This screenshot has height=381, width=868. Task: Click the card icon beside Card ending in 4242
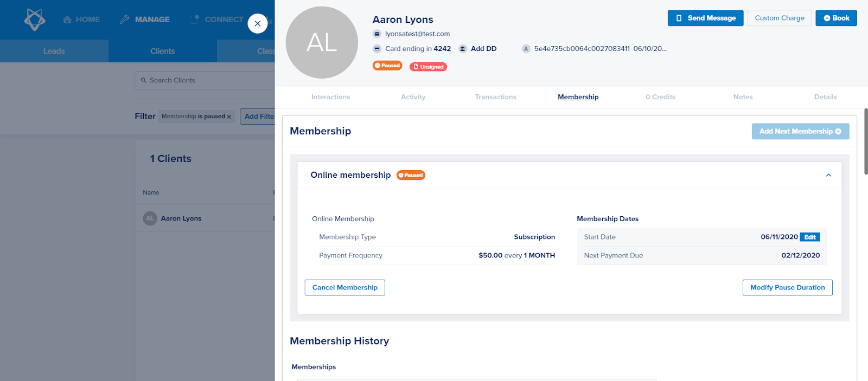click(x=377, y=49)
